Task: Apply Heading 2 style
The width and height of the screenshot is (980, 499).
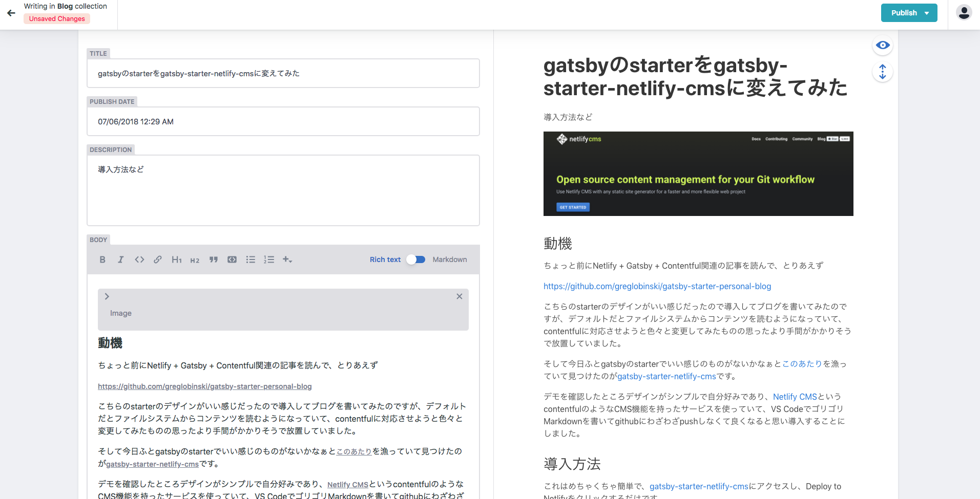Action: (x=195, y=260)
